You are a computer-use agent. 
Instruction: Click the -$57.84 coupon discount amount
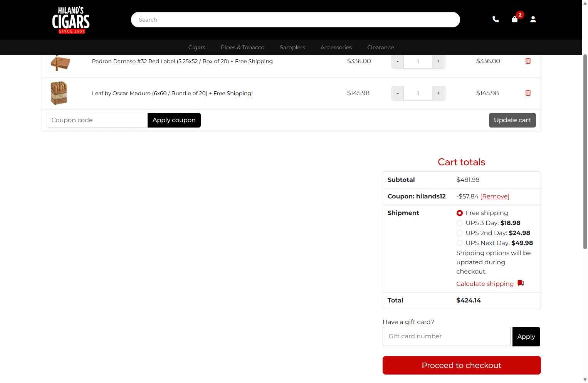(467, 197)
